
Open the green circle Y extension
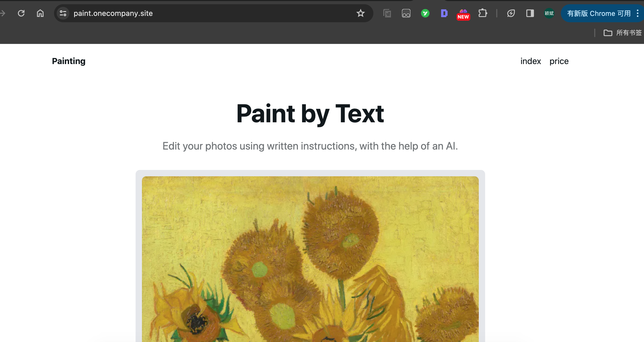click(x=425, y=13)
